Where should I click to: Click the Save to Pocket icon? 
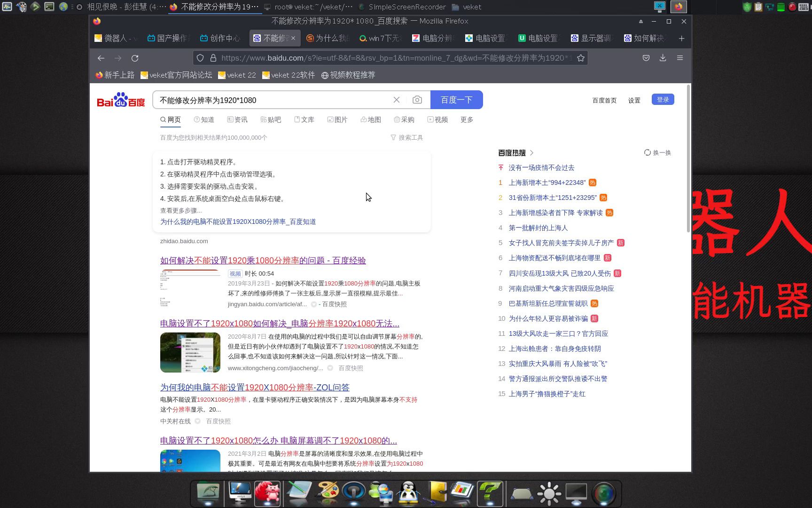point(646,58)
